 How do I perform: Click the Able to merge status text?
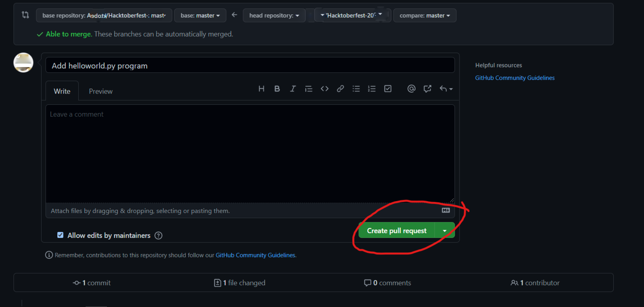click(69, 34)
